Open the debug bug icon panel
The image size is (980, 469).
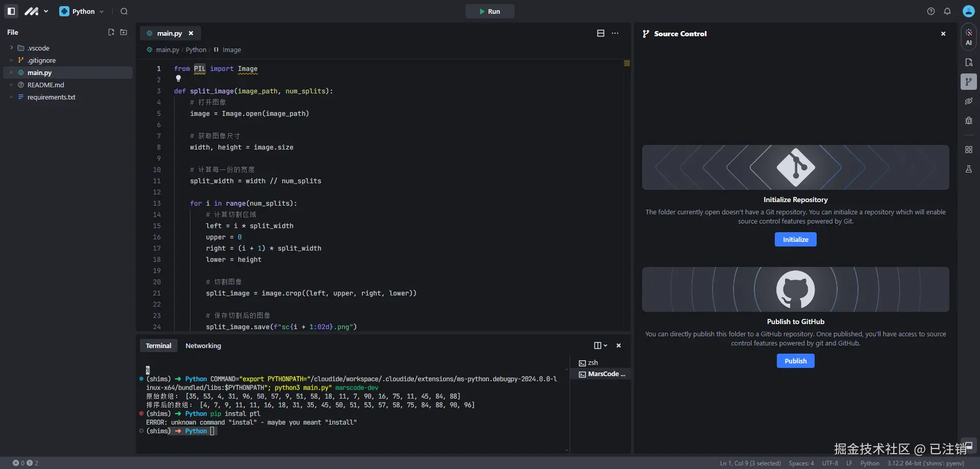pos(968,120)
